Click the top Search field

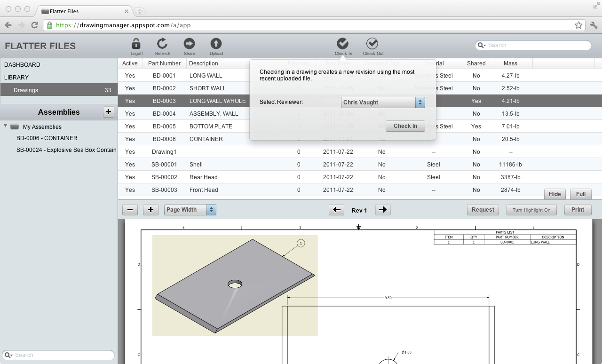point(533,45)
